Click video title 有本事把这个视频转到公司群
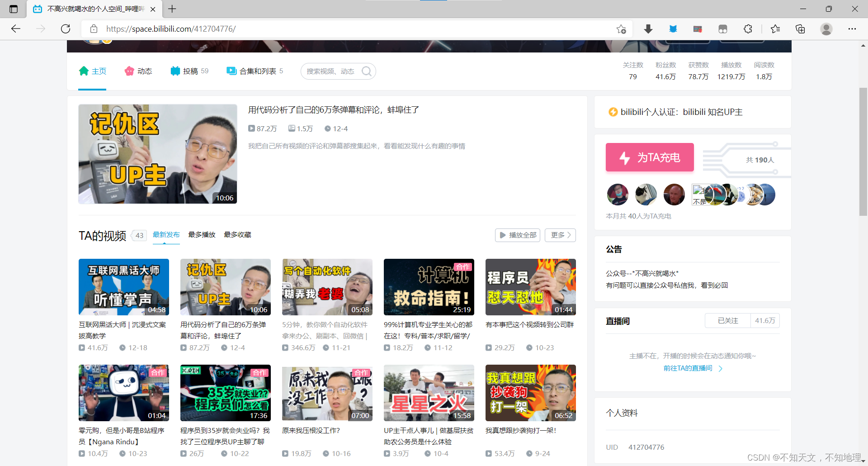The height and width of the screenshot is (466, 868). 529,325
